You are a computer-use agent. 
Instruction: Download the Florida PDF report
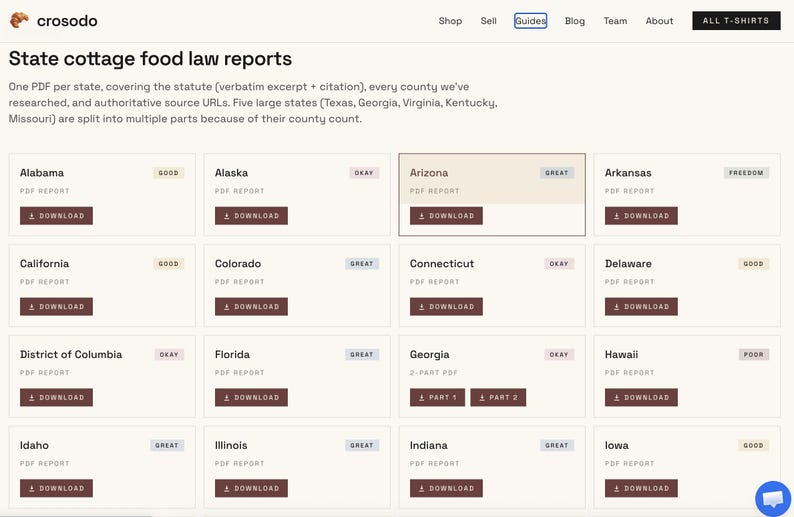(x=251, y=397)
